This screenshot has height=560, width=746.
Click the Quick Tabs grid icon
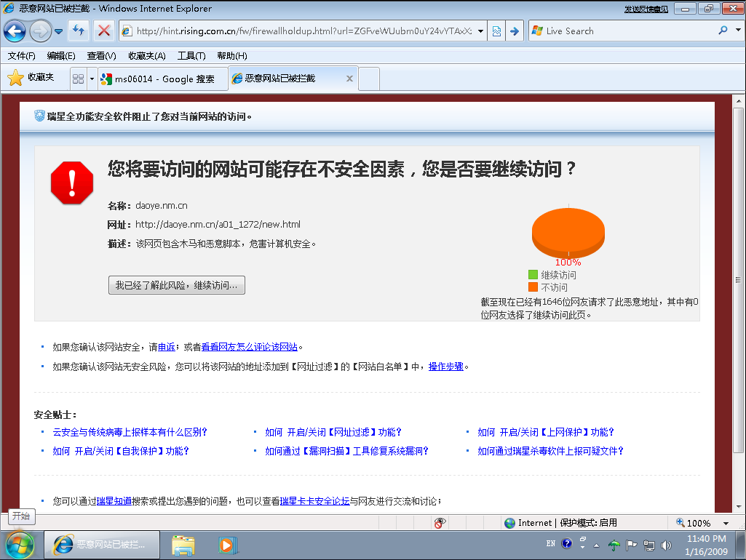78,79
